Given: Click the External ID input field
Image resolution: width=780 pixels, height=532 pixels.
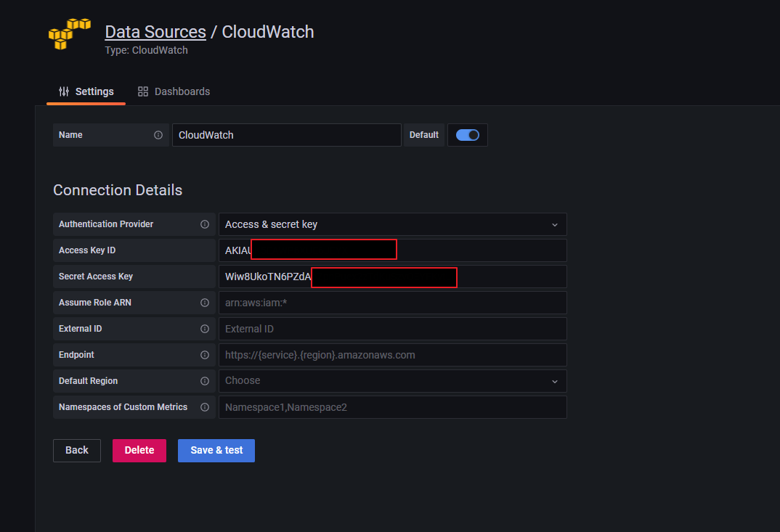Looking at the screenshot, I should coord(392,329).
